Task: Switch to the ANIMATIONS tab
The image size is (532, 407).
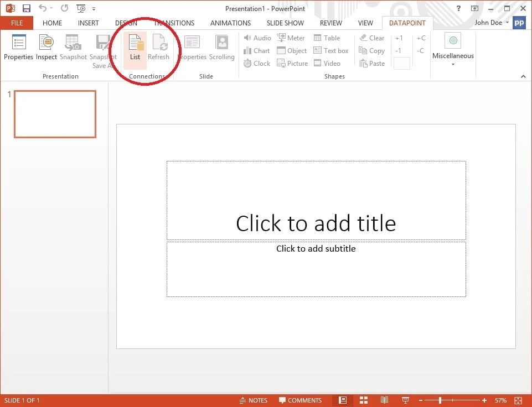Action: click(x=230, y=23)
